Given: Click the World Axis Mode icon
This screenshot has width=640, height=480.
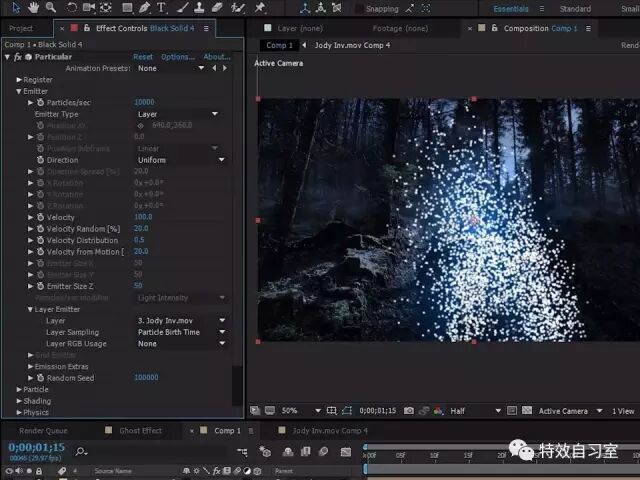Looking at the screenshot, I should (x=321, y=8).
